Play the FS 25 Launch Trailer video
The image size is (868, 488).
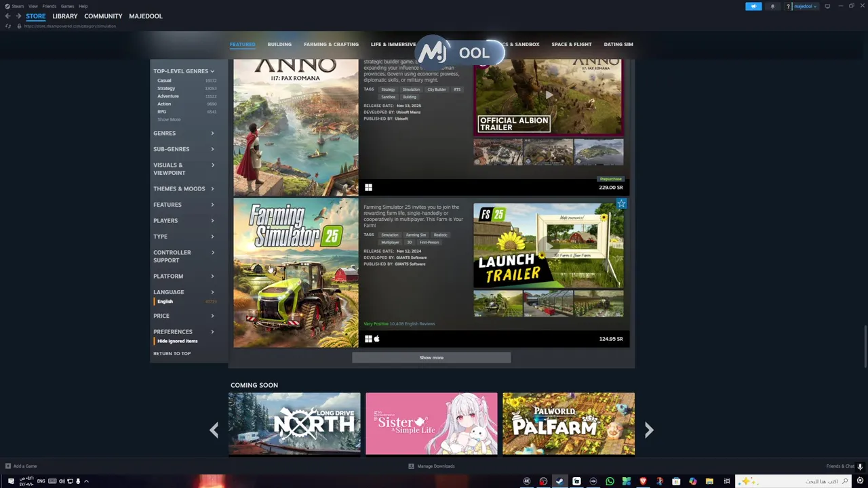[x=548, y=245]
